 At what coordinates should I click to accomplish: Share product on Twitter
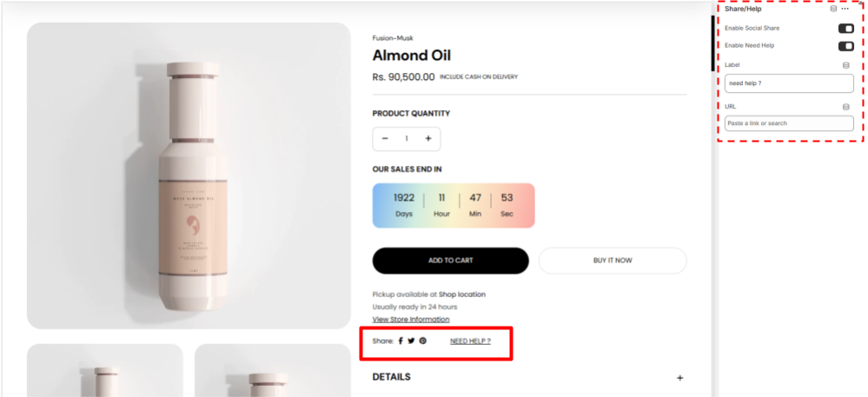pos(411,341)
